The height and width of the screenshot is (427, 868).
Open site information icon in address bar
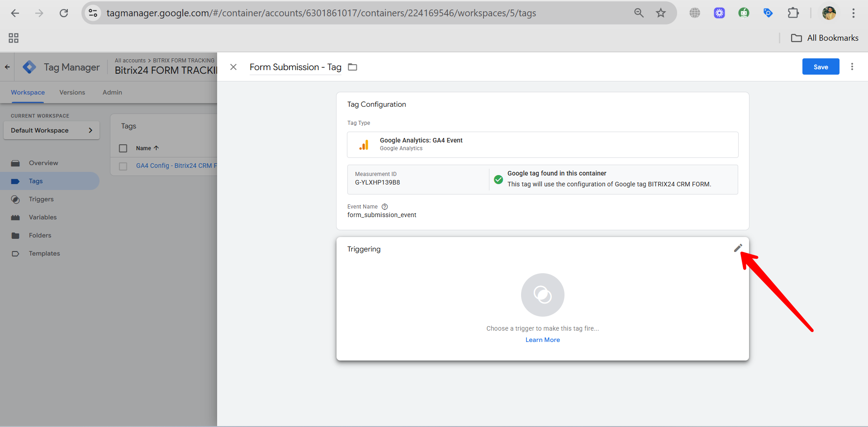(x=93, y=13)
